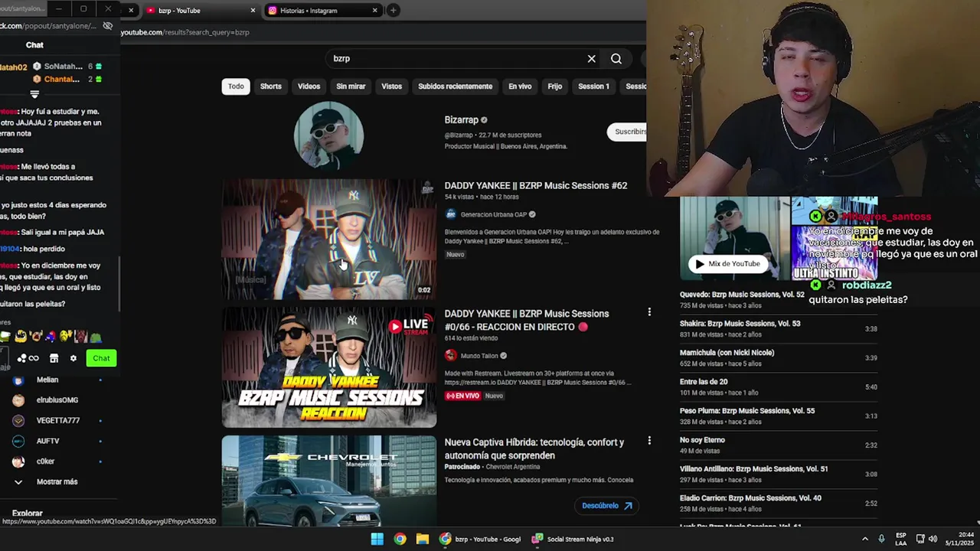Image resolution: width=980 pixels, height=551 pixels.
Task: Click the Suscribirse button for Bizarrap
Action: pos(628,132)
